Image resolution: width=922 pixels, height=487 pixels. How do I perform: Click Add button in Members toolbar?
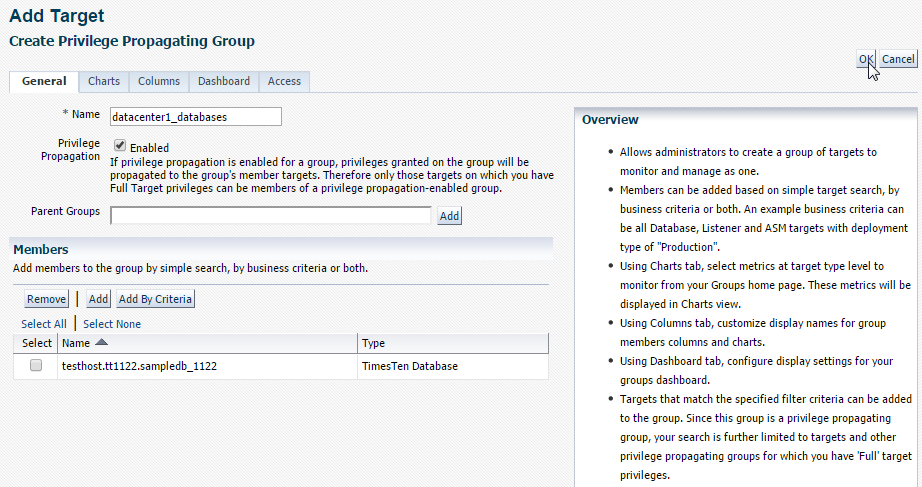pyautogui.click(x=98, y=299)
